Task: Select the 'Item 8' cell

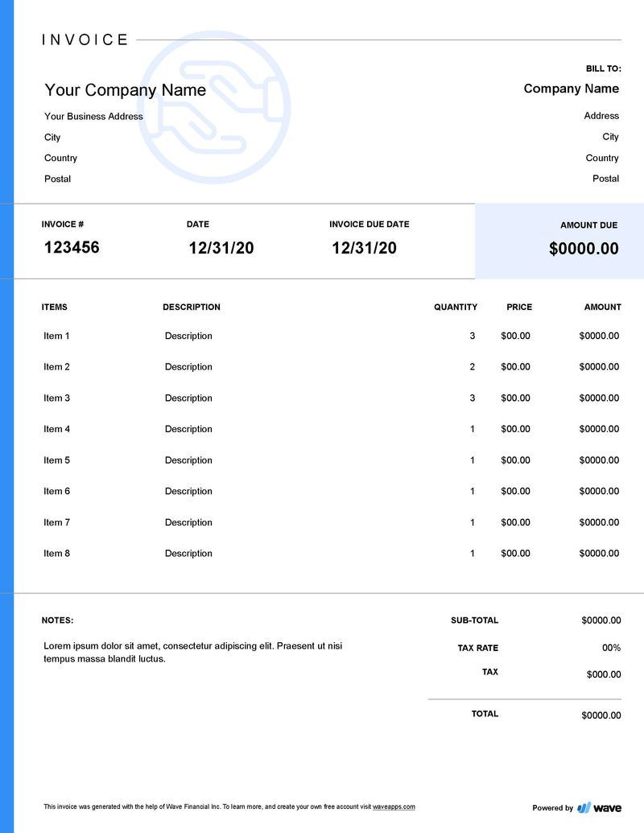Action: 56,553
